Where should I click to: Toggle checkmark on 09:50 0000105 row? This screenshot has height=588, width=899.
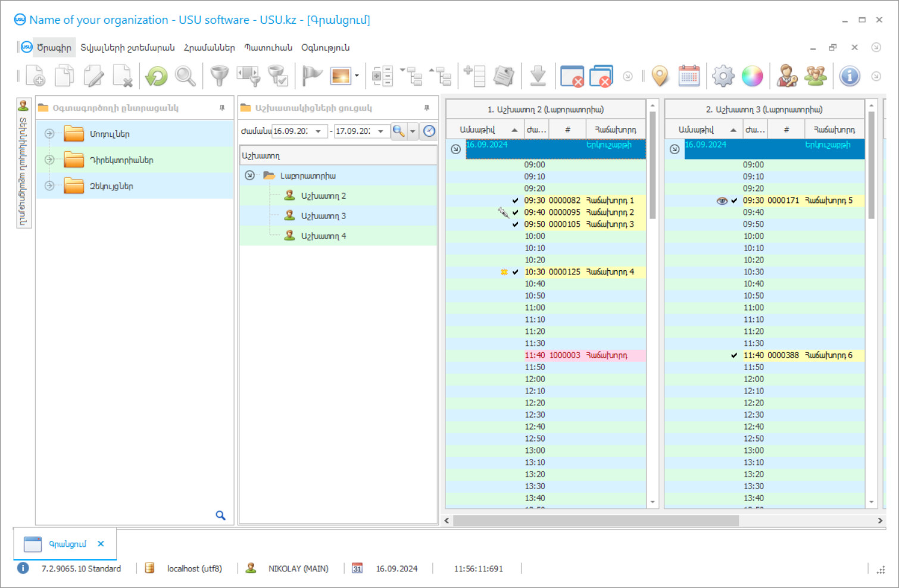pos(515,224)
